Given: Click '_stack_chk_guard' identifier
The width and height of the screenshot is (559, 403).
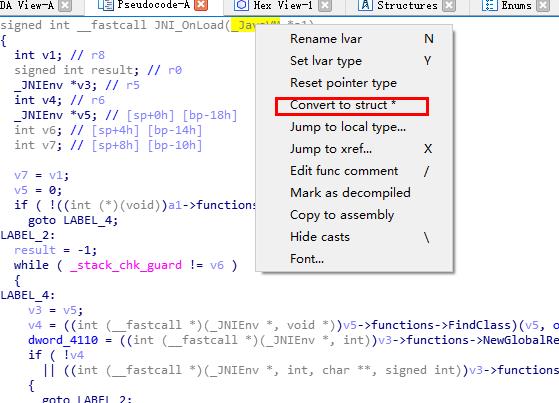Looking at the screenshot, I should (x=125, y=265).
